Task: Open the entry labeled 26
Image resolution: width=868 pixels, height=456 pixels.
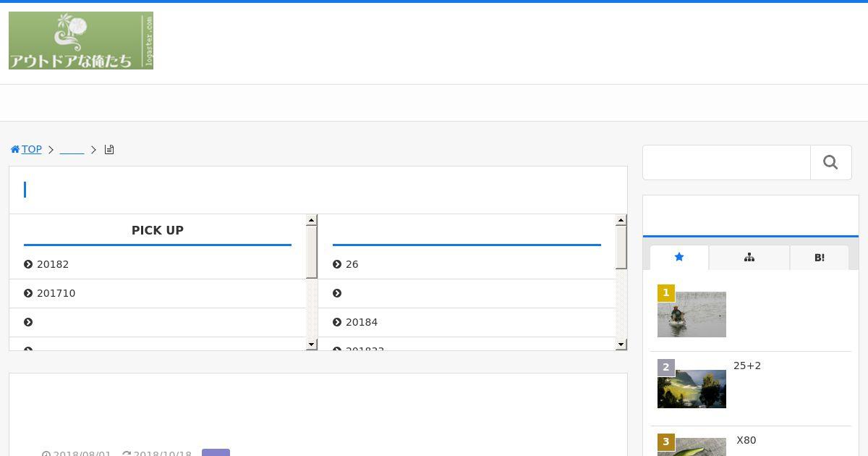Action: 352,264
